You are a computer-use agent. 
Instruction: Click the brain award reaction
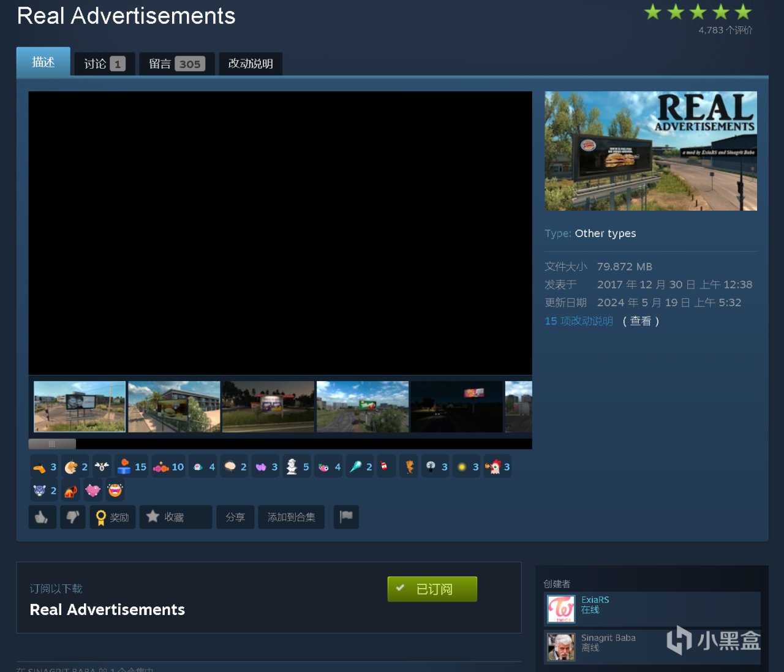[x=235, y=467]
